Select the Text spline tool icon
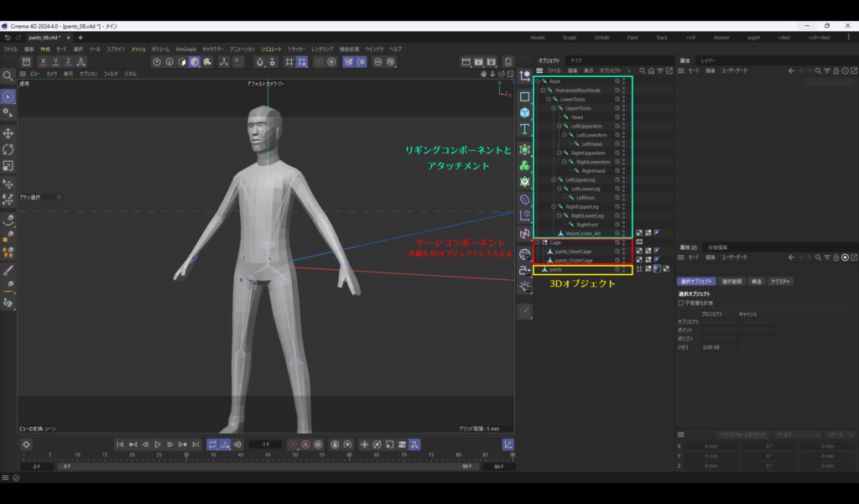859x504 pixels. (x=524, y=129)
